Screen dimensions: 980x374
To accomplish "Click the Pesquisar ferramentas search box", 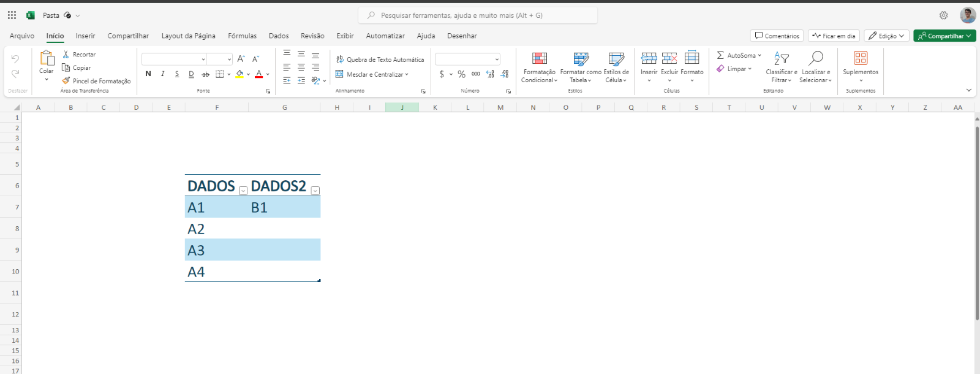I will click(x=478, y=15).
